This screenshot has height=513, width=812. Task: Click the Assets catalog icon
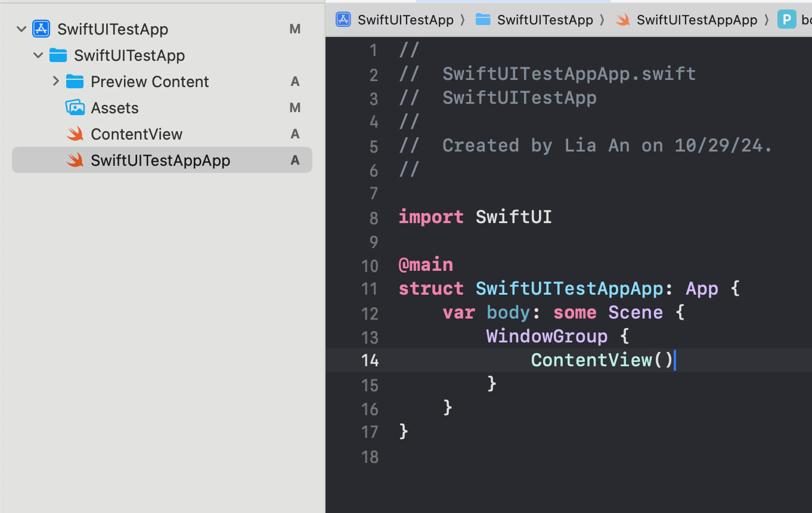coord(75,107)
